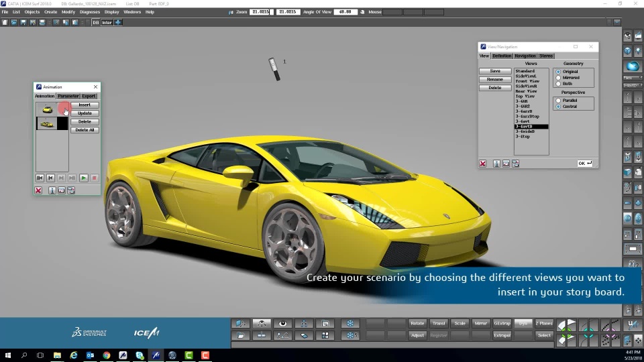Click the open folder icon in bottom toolbar

241,335
